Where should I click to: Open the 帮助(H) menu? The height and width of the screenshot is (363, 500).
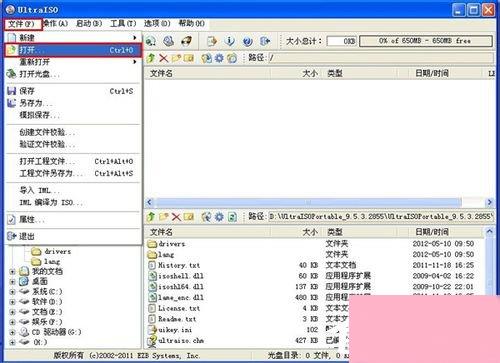192,23
